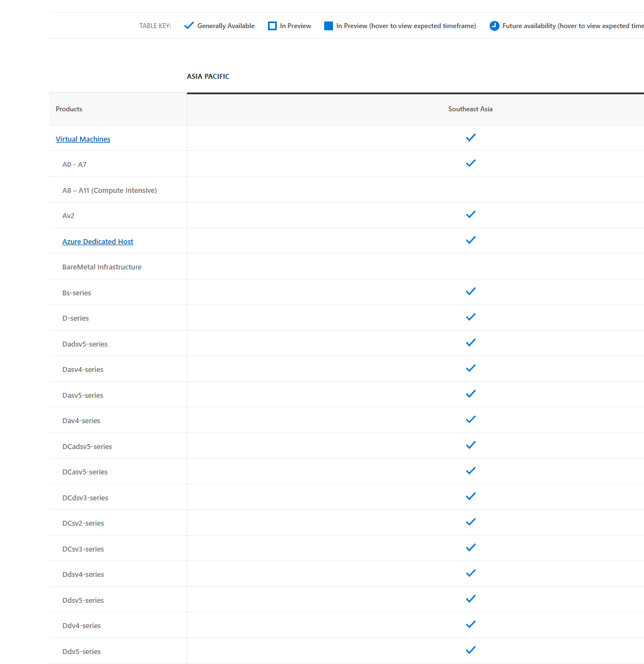
Task: Click the checkmark in the Dasv4-series row
Action: [471, 368]
